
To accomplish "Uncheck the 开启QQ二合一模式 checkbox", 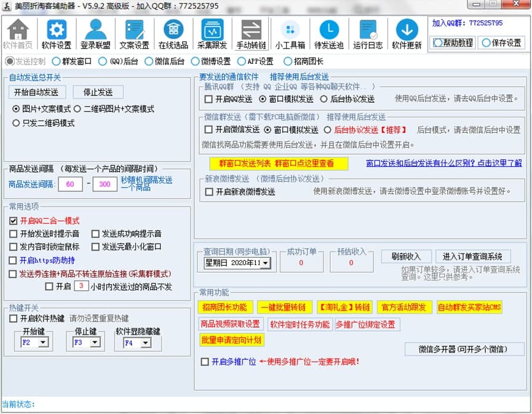I will (14, 221).
